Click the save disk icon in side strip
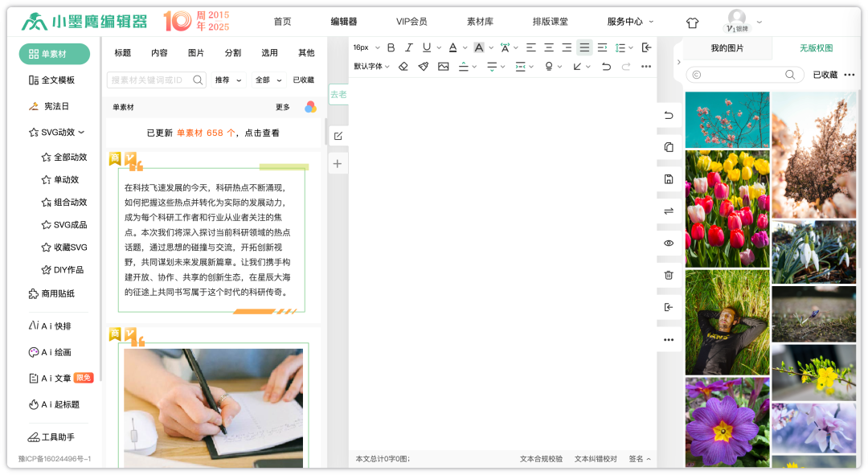This screenshot has height=475, width=868. coord(669,179)
